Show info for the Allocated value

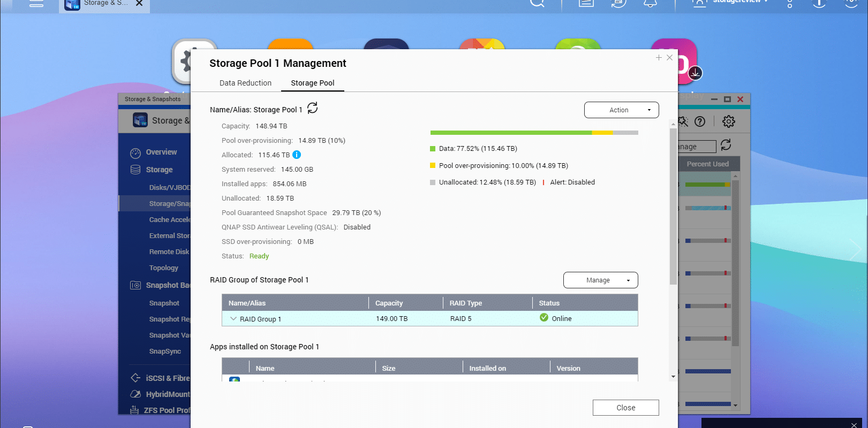[x=297, y=155]
